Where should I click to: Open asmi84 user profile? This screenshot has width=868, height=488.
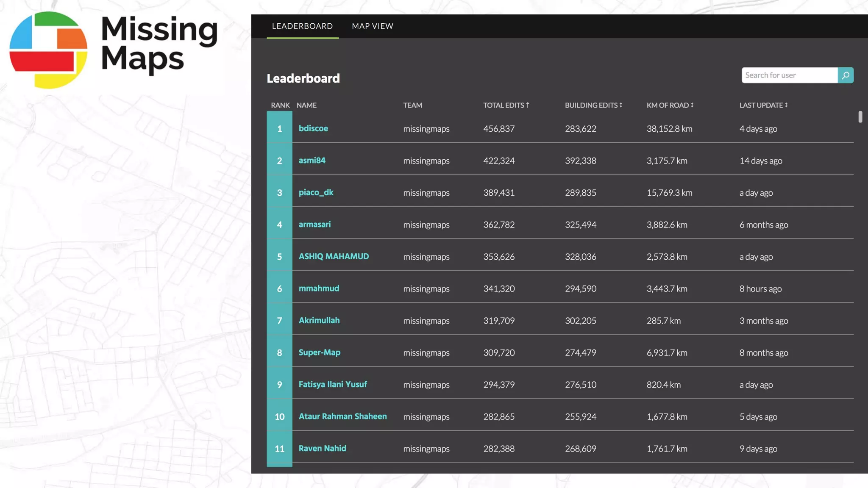[312, 161]
